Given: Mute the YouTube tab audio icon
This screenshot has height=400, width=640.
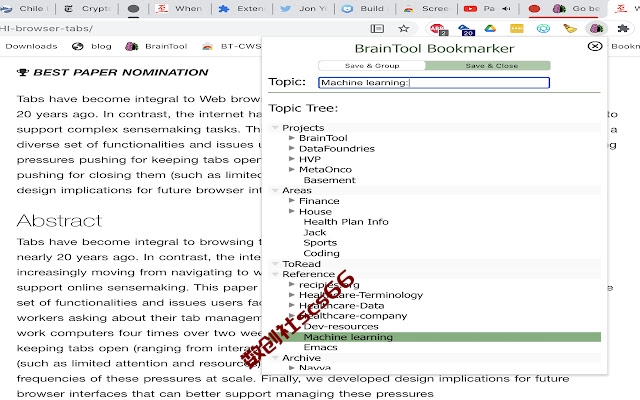Looking at the screenshot, I should pos(506,8).
